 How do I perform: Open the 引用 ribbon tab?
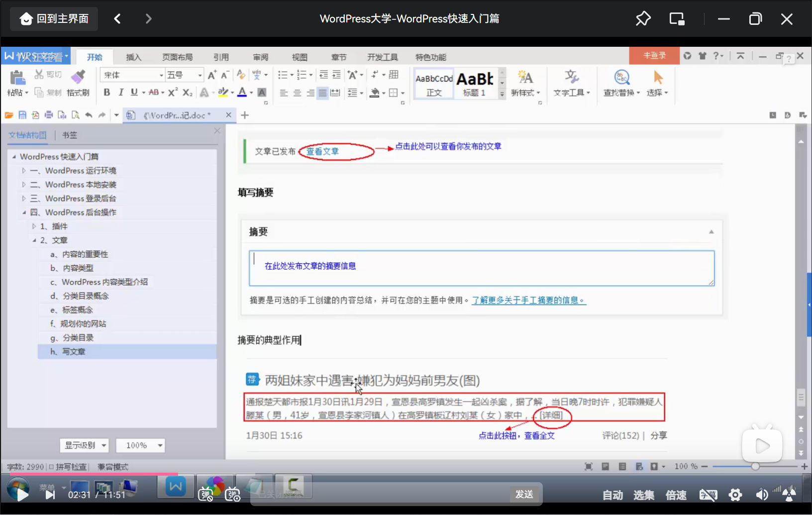(221, 57)
